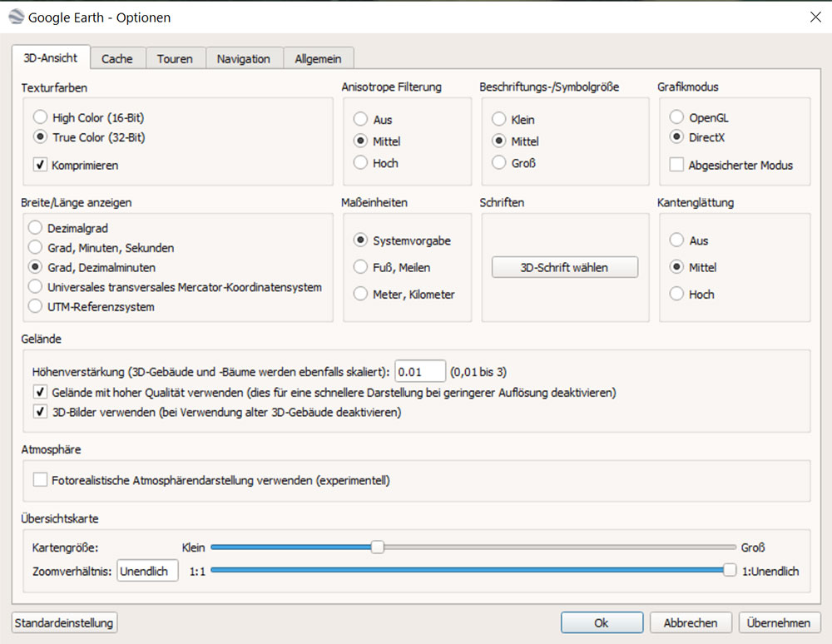Select OpenGL as Grafikmodus
The height and width of the screenshot is (644, 832).
pos(676,118)
